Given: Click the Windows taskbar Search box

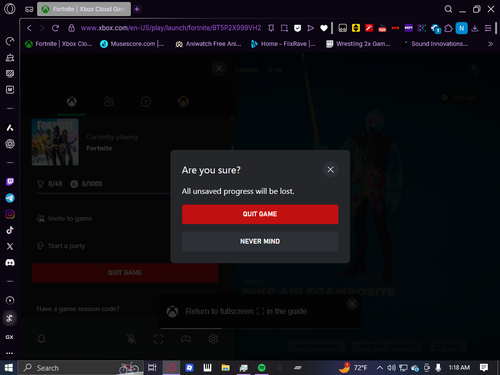Looking at the screenshot, I should 80,368.
